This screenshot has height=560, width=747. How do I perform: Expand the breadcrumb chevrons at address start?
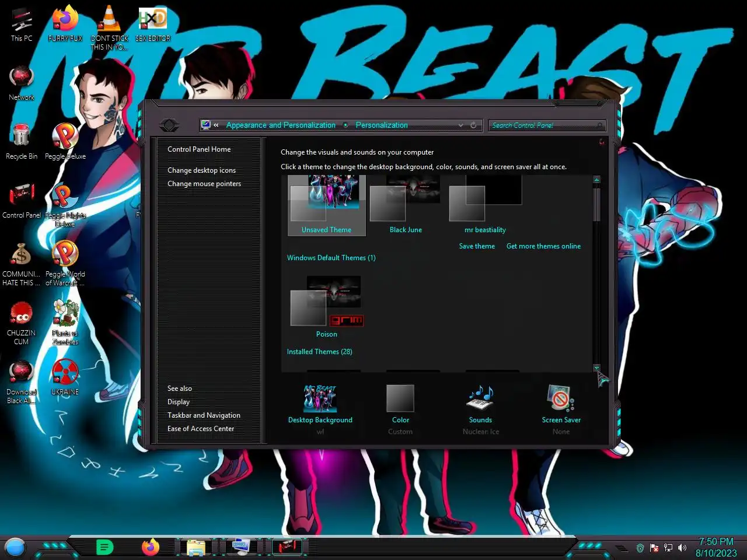(x=216, y=125)
